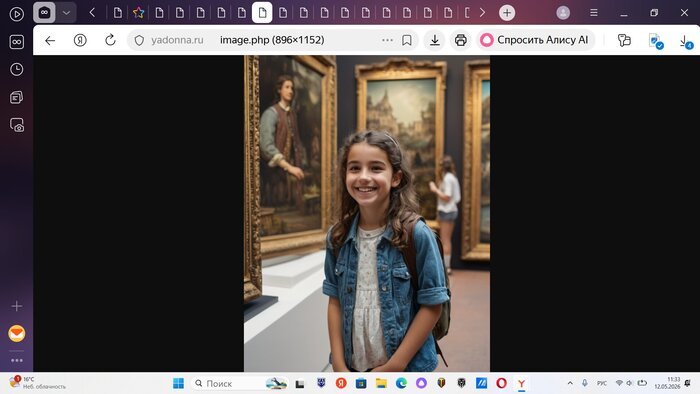
Task: Expand the tab groups dropdown chevron
Action: (x=66, y=12)
